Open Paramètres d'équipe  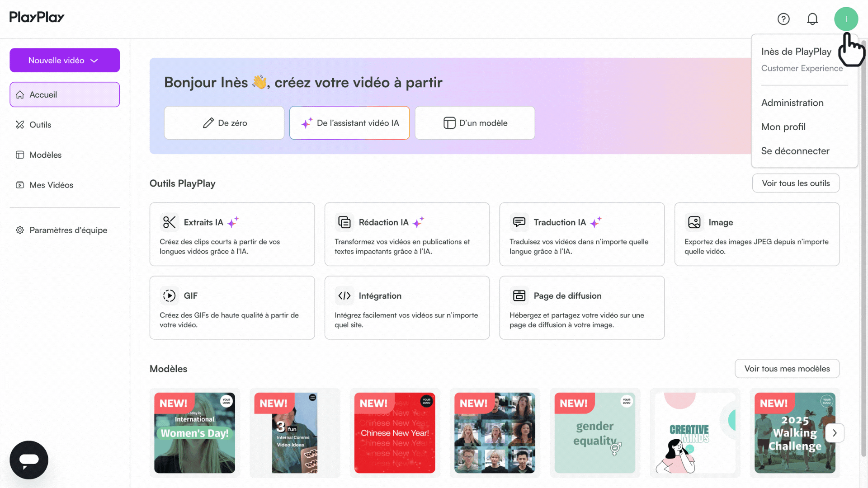pos(65,230)
